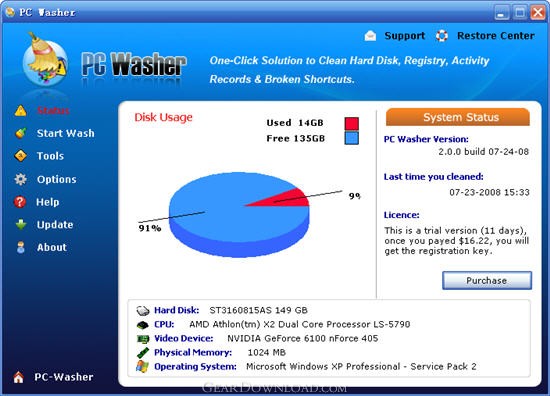Select Start Wash in the sidebar
Image resolution: width=550 pixels, height=396 pixels.
[x=66, y=133]
